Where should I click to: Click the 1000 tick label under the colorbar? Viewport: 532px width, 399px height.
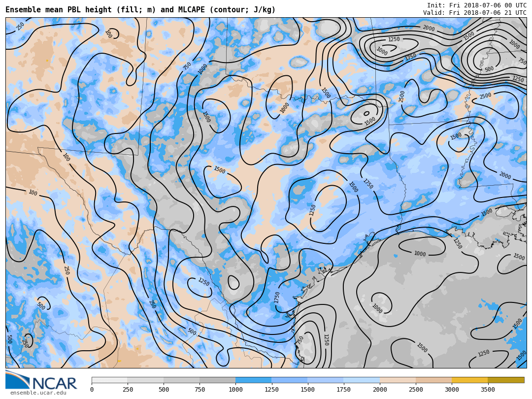[x=235, y=390]
